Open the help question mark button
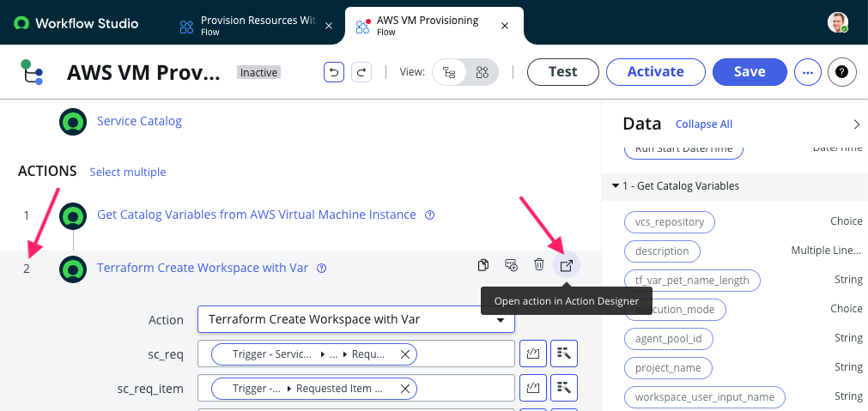This screenshot has height=411, width=868. point(841,72)
